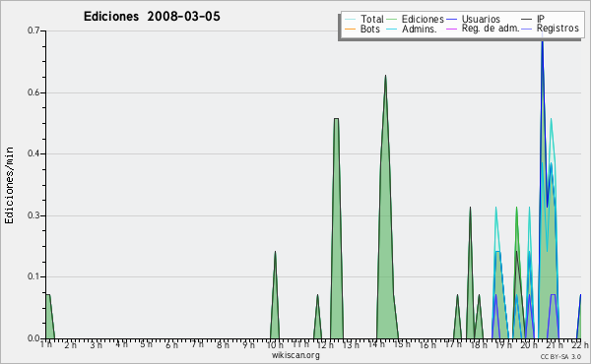Click the 0.3 tick label on the vertical axis
Viewport: 591px width, 364px height.
[33, 215]
